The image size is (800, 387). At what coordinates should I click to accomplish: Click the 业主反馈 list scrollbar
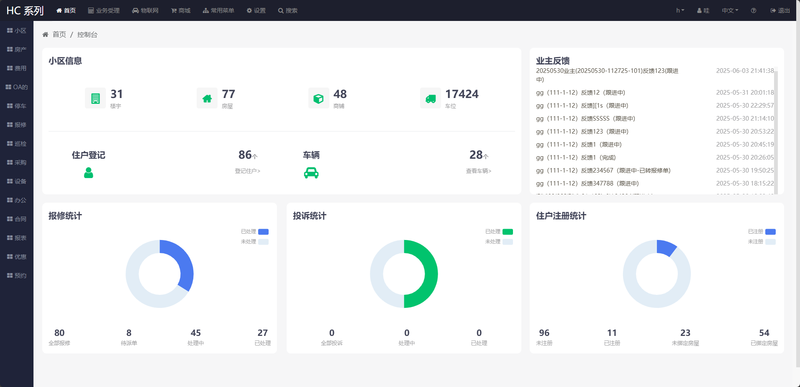pos(776,132)
